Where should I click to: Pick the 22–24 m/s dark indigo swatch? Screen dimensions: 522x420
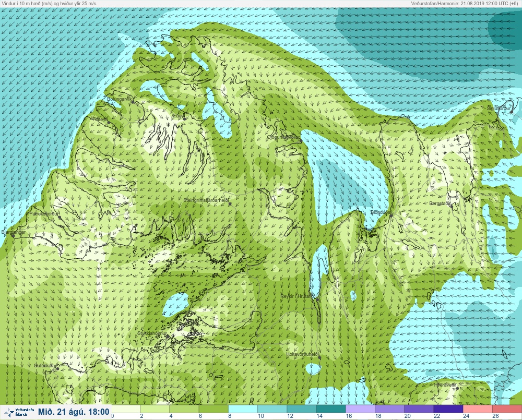coord(448,409)
